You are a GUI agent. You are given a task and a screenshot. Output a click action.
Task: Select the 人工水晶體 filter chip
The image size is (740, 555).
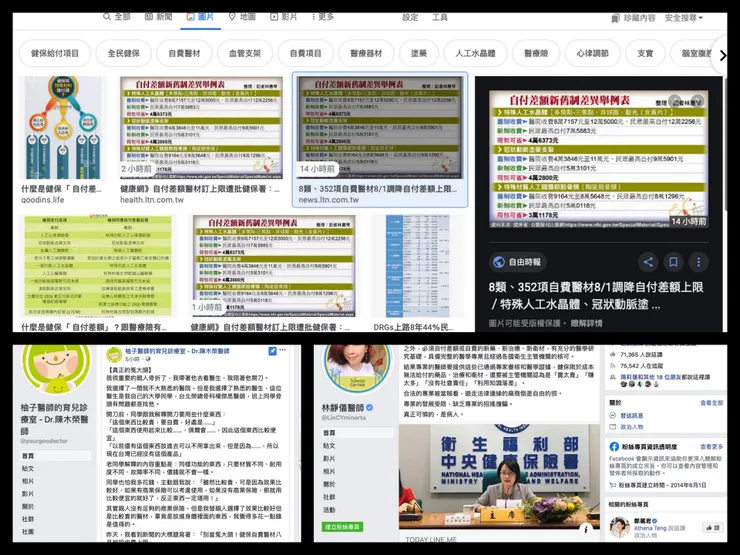475,53
